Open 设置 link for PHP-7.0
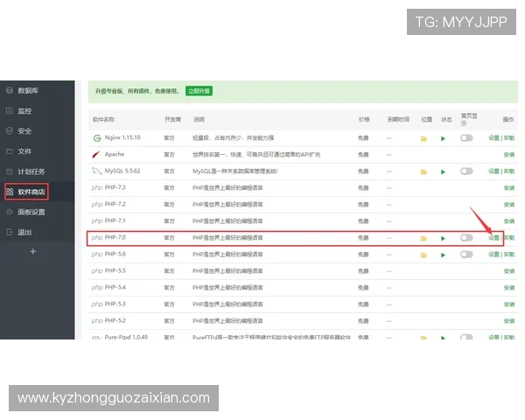Image resolution: width=525 pixels, height=420 pixels. pyautogui.click(x=493, y=238)
